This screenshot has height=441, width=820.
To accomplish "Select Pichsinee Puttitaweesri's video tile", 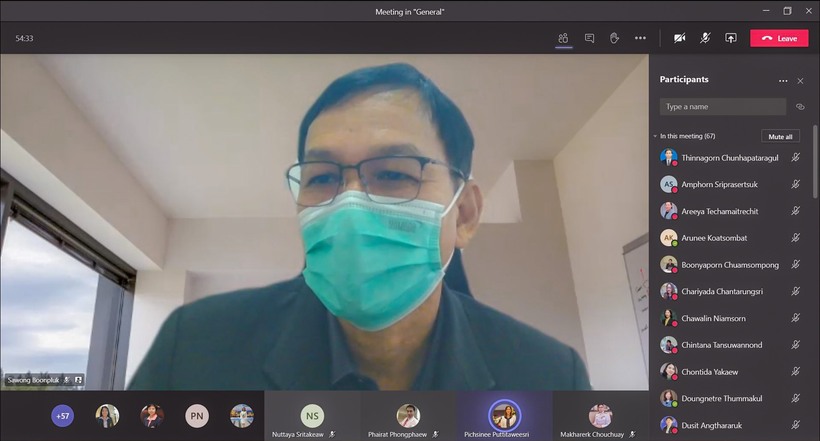I will [504, 416].
